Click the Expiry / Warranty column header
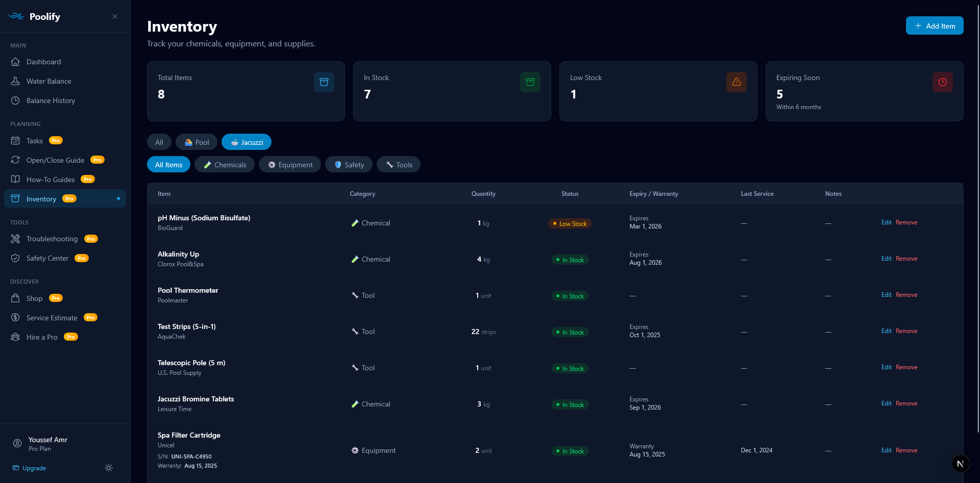 coord(654,194)
